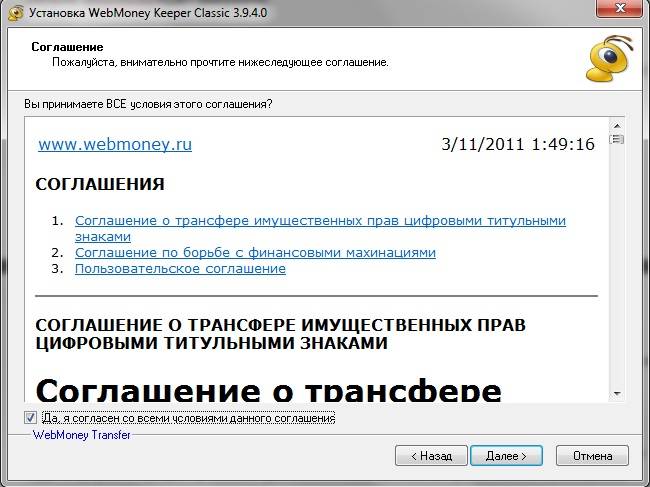Click the date 3/11/2011 1:49:16 text

[x=518, y=144]
